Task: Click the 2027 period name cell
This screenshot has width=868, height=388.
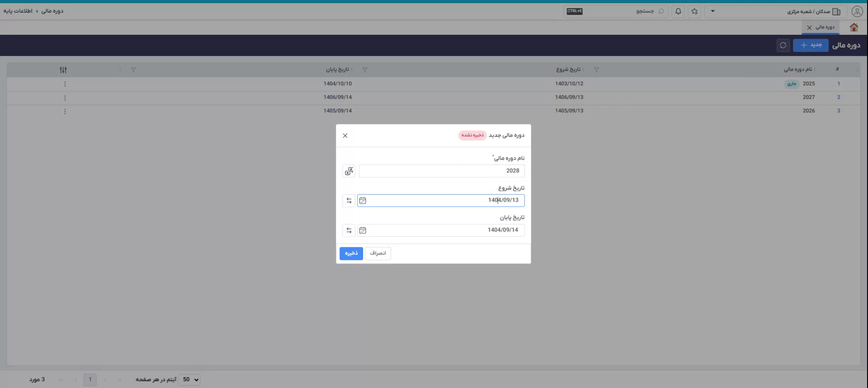Action: pos(809,97)
